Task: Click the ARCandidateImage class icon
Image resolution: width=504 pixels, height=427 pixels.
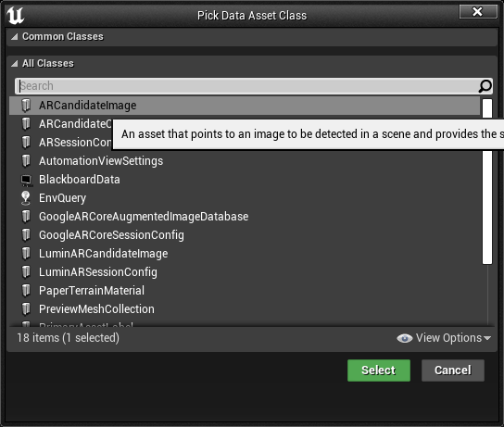Action: tap(26, 106)
